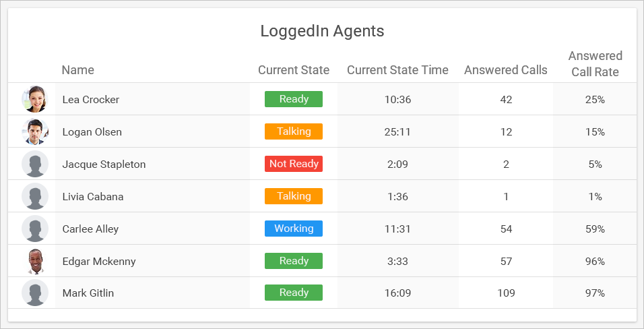
Task: Select Jacque Stapleton's placeholder avatar
Action: click(35, 164)
